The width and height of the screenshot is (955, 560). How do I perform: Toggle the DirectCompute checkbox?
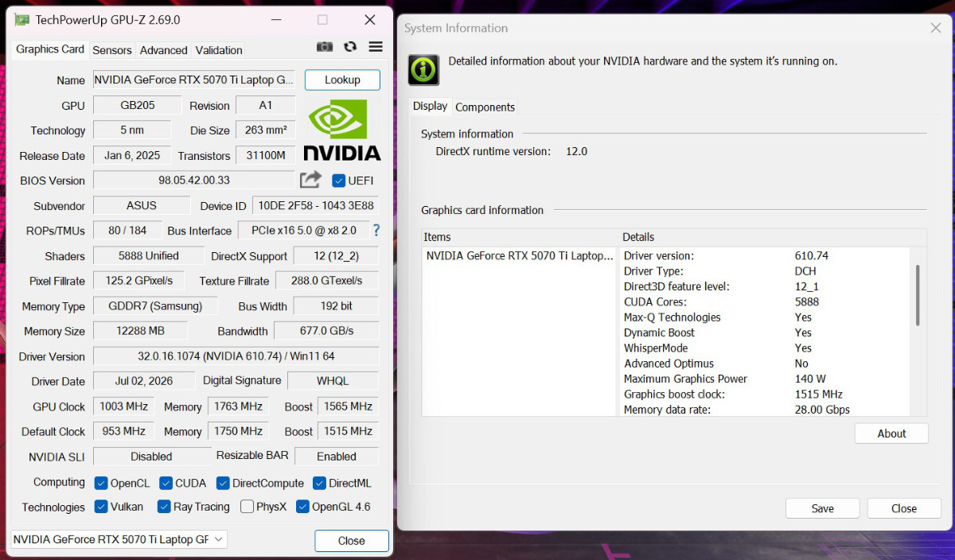pos(223,483)
